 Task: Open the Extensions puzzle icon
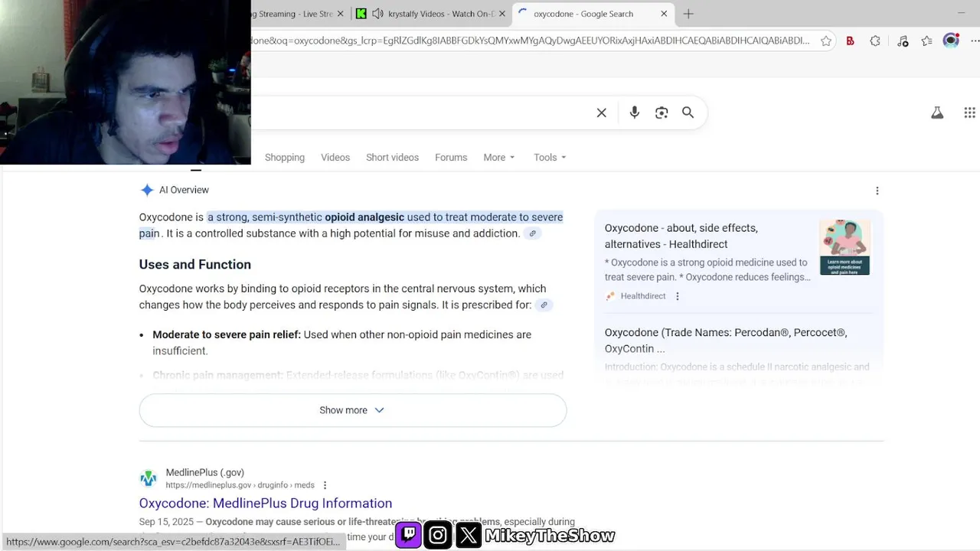pos(875,41)
